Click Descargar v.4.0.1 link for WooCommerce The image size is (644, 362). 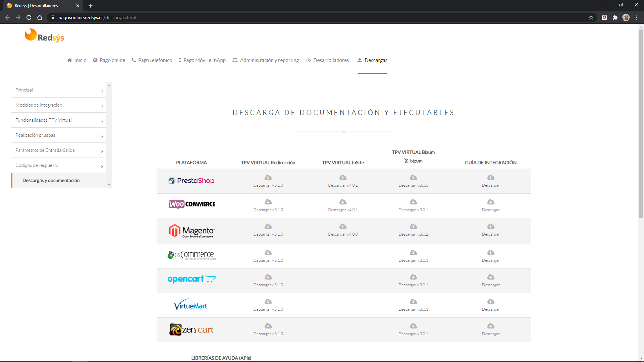pos(343,210)
